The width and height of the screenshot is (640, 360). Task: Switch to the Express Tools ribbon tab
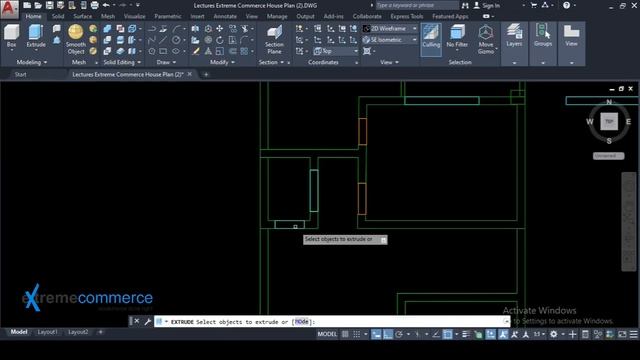click(407, 16)
